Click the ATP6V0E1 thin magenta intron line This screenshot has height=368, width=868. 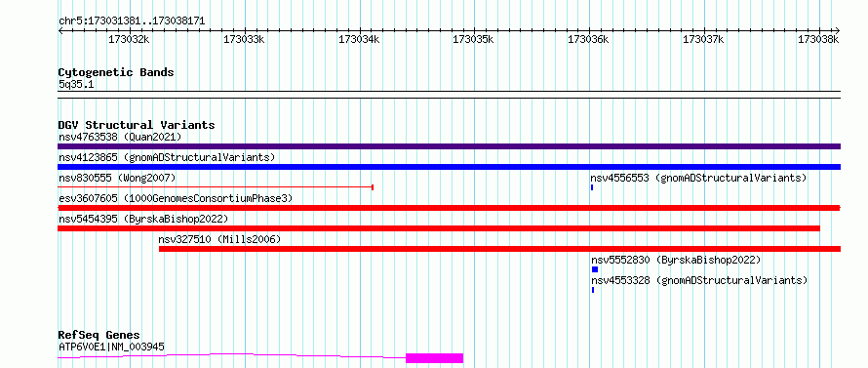(231, 355)
